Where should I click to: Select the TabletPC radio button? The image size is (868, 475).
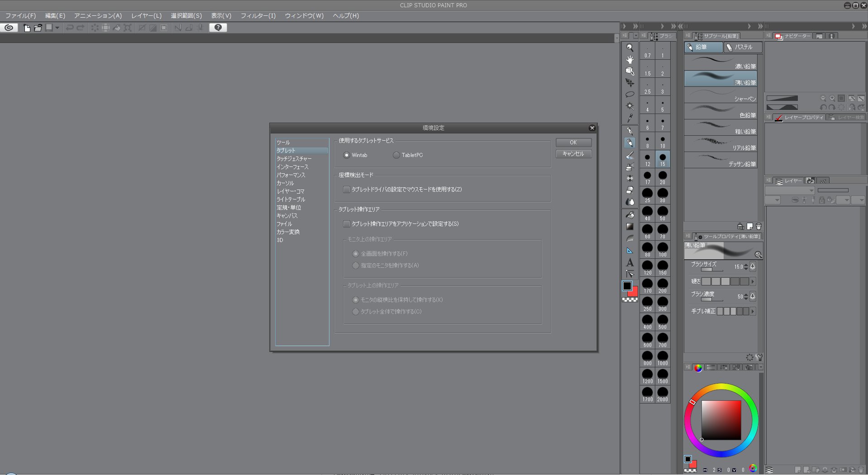point(396,155)
